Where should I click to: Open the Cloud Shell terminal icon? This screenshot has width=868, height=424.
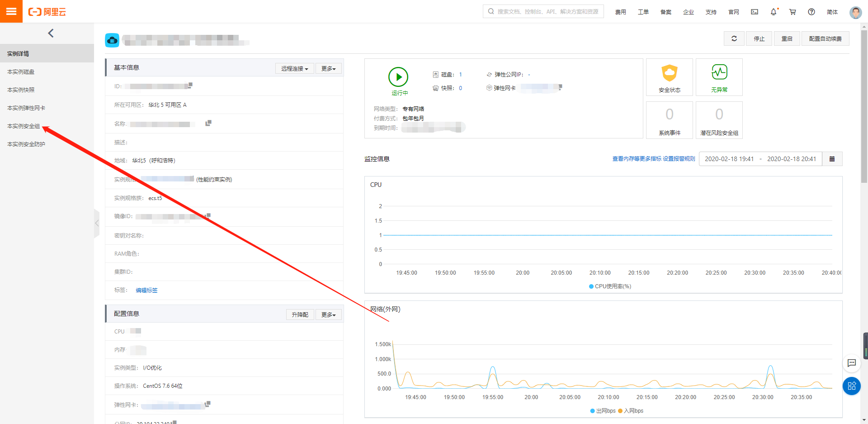(755, 12)
